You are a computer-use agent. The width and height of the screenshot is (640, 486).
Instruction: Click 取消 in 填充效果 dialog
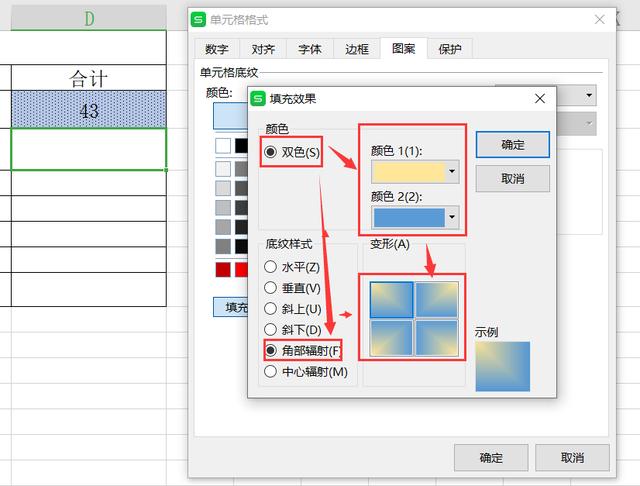tap(513, 178)
